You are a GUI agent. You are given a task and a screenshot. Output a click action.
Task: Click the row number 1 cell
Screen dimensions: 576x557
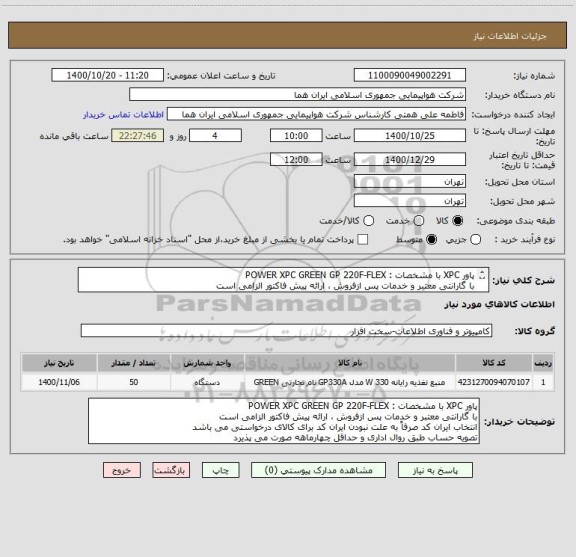tap(543, 382)
